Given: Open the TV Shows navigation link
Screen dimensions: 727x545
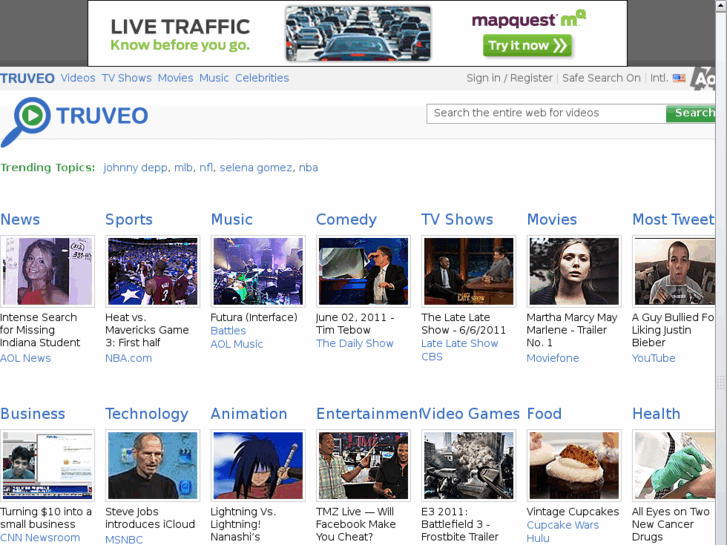Looking at the screenshot, I should point(127,78).
